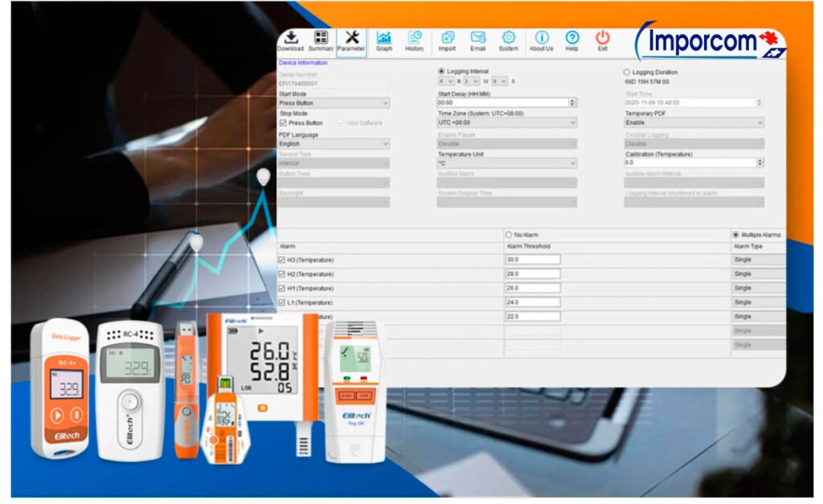Select the No Alarm radio button
The width and height of the screenshot is (823, 504).
[509, 235]
